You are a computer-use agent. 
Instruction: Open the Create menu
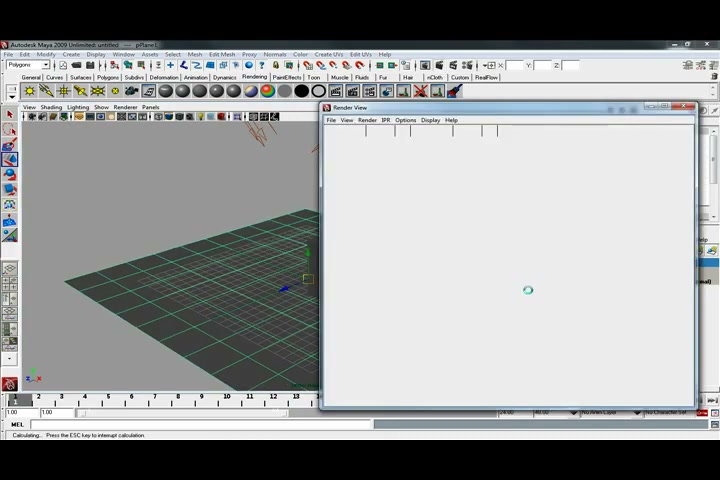(x=71, y=54)
